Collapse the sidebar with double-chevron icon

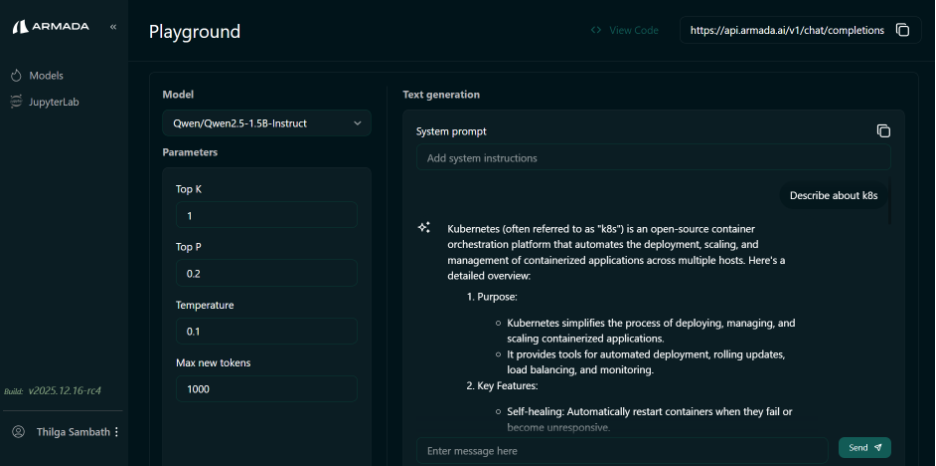coord(113,26)
